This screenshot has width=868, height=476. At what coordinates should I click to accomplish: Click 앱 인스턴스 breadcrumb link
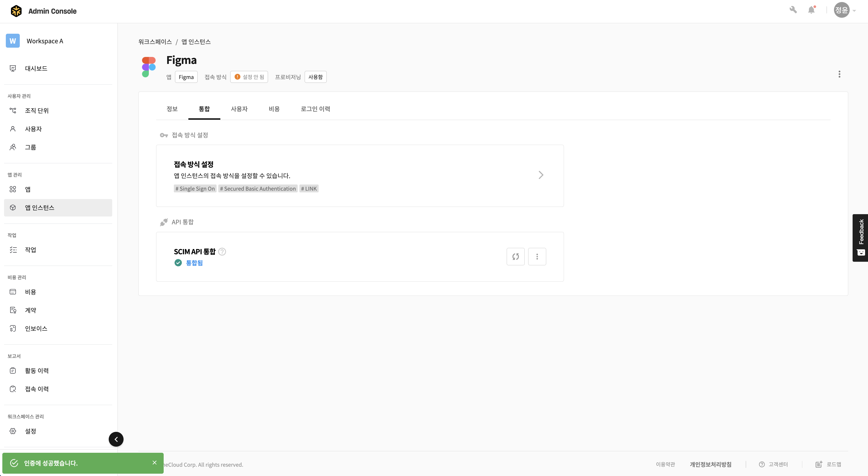(x=196, y=42)
